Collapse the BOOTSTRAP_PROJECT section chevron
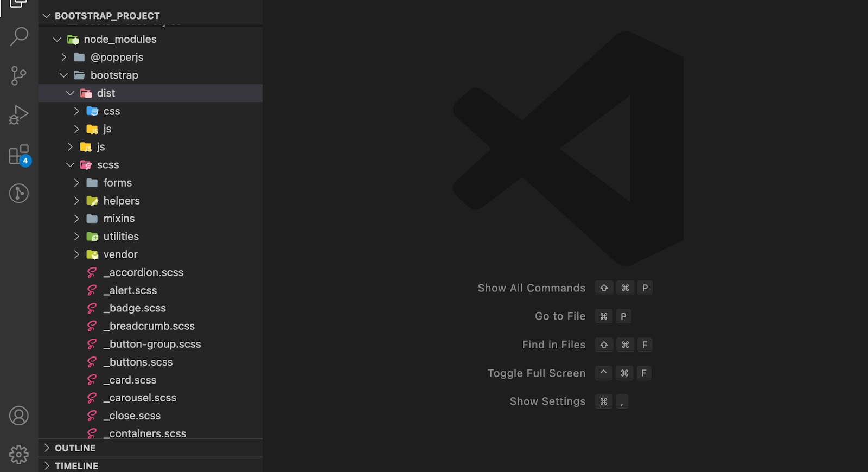This screenshot has width=868, height=472. [x=47, y=16]
